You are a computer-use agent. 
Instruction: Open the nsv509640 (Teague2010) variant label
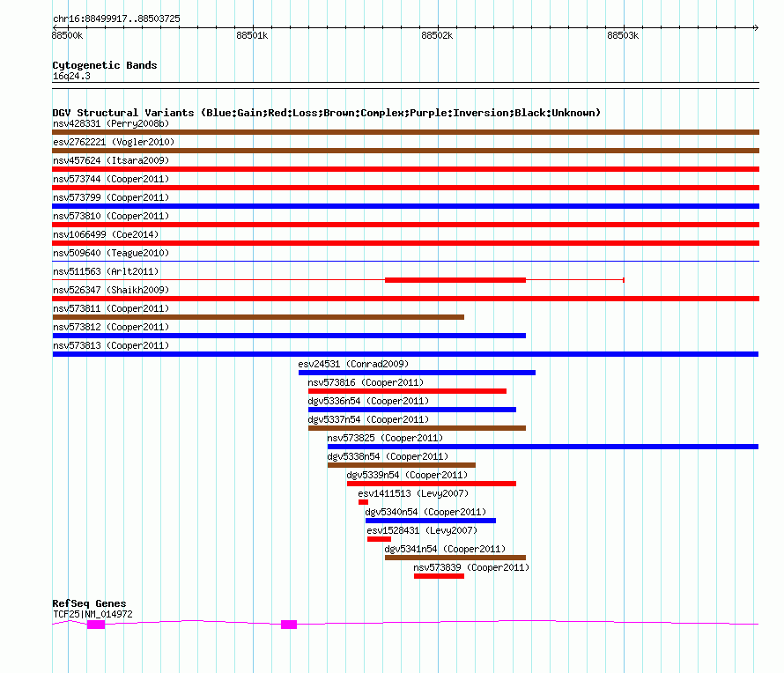(x=111, y=253)
